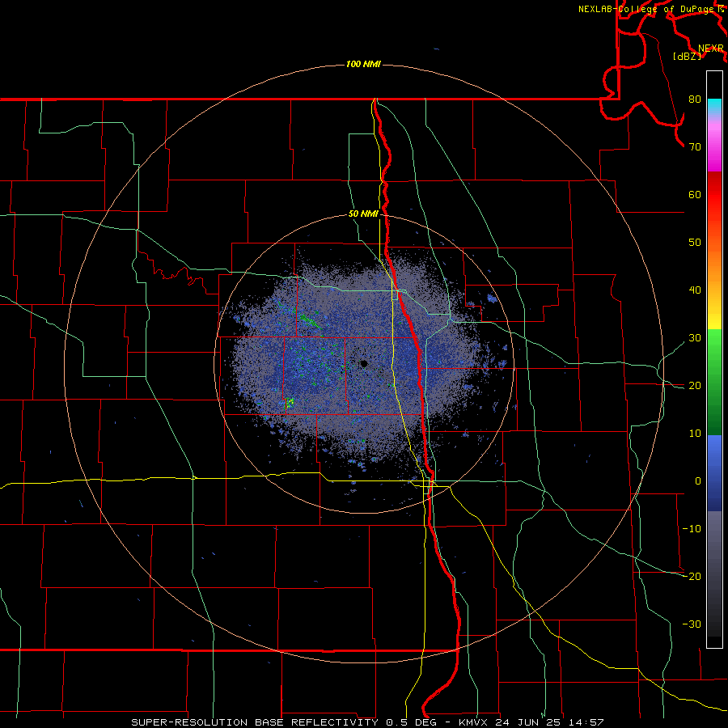Click the [dBZ] units label

point(687,57)
